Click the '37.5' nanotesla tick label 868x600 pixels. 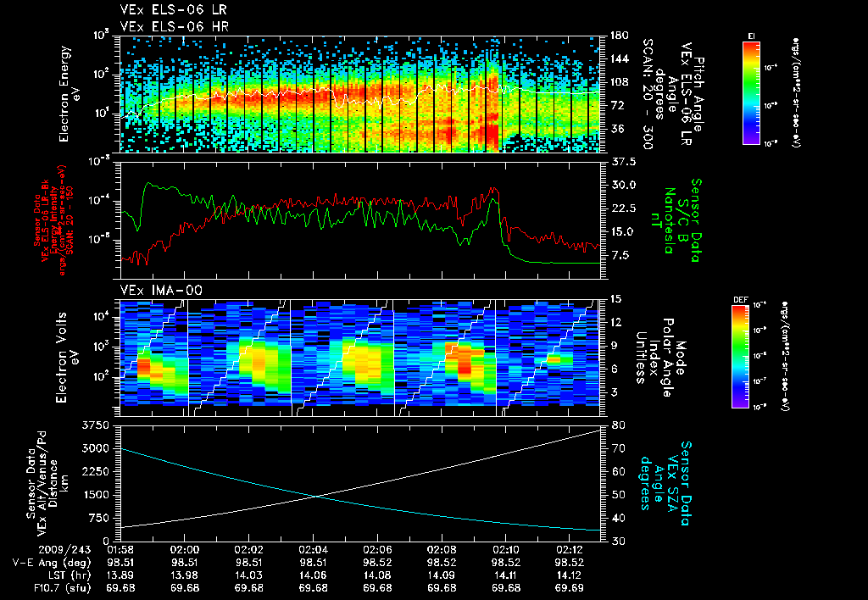pos(622,162)
